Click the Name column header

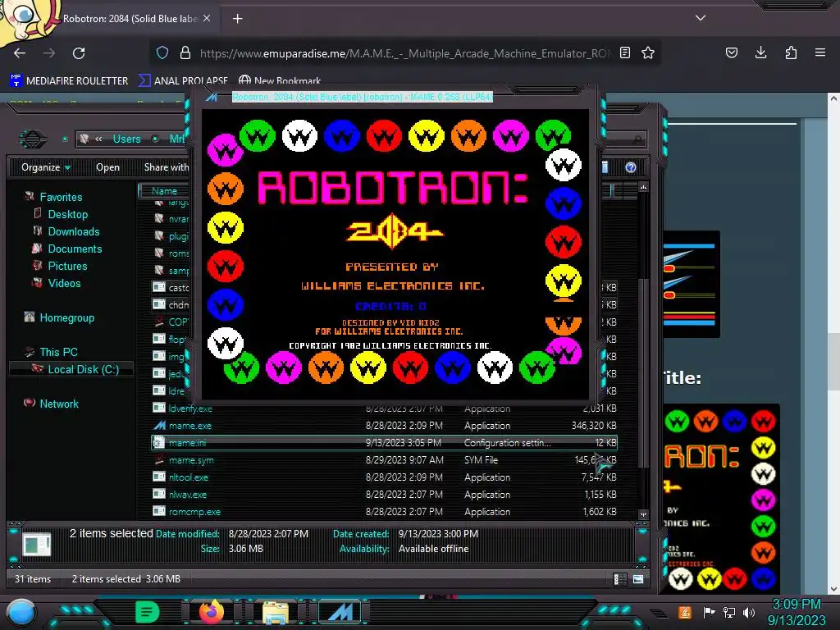coord(164,190)
